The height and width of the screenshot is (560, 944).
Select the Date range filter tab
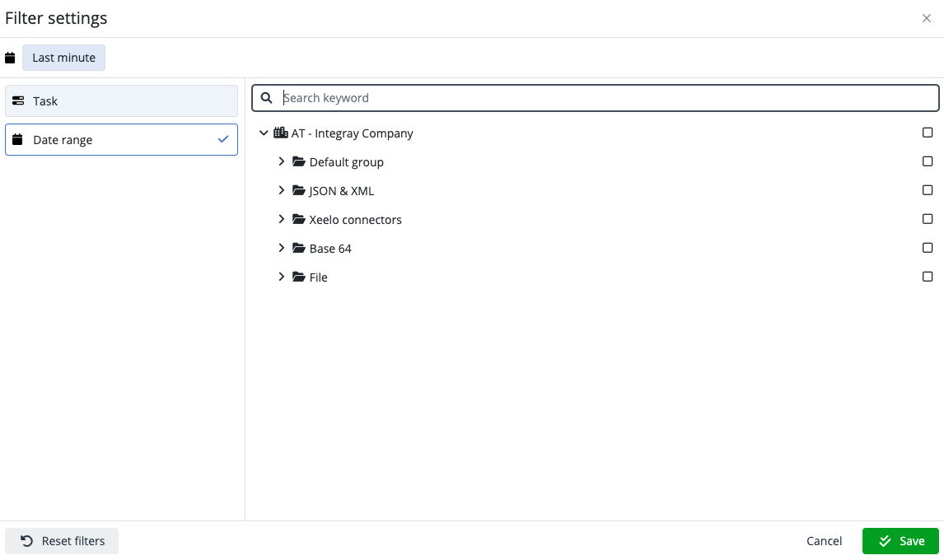[121, 139]
